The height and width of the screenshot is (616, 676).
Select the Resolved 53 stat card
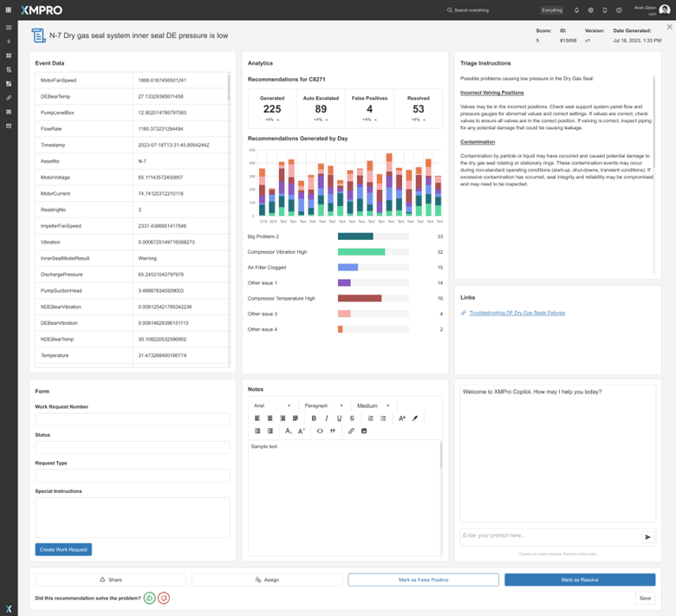click(419, 108)
